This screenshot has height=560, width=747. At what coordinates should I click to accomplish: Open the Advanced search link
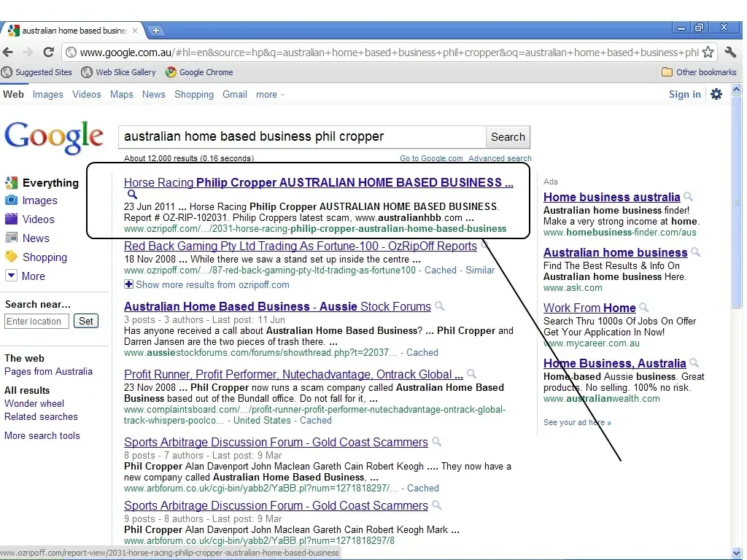tap(500, 158)
